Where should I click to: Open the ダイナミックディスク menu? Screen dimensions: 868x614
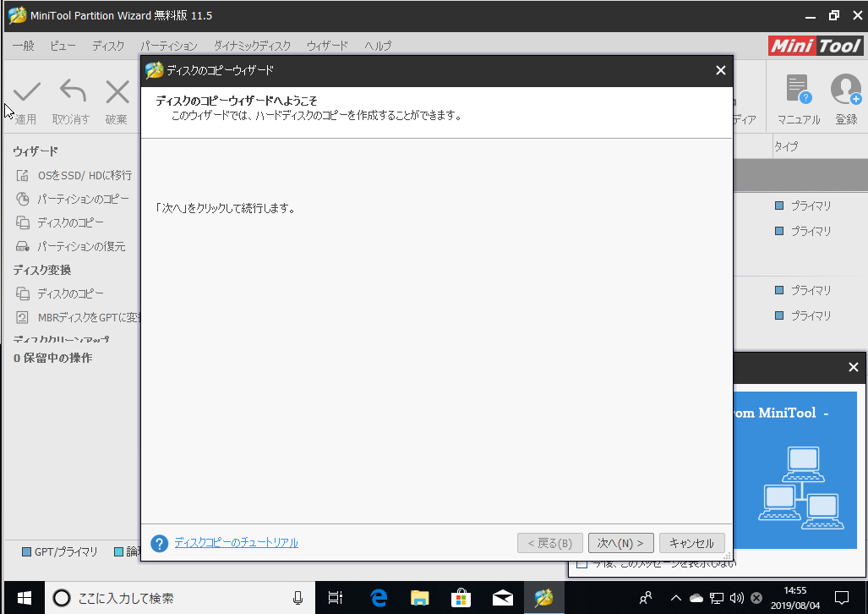click(x=252, y=46)
